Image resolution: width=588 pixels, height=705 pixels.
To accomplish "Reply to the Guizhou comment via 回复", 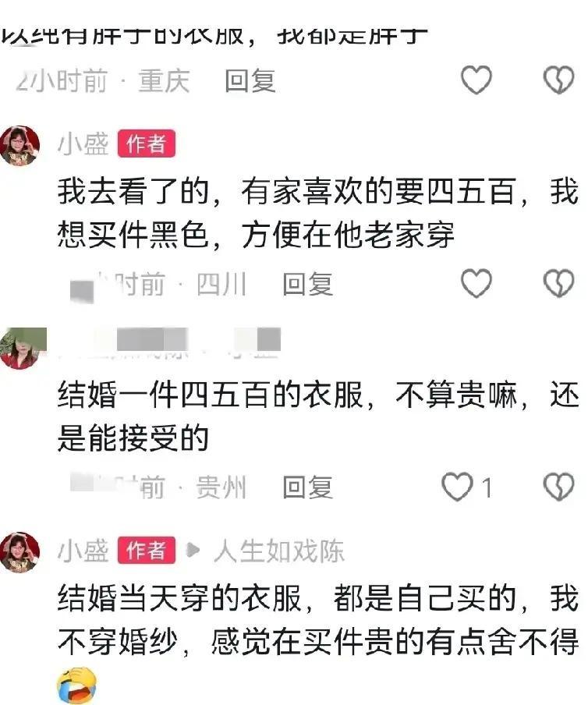I will pyautogui.click(x=308, y=487).
